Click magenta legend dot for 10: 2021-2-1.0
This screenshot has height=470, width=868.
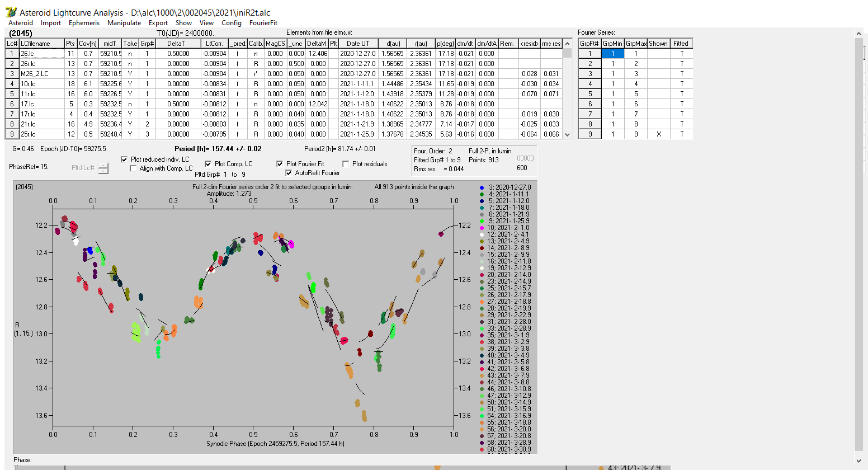pyautogui.click(x=482, y=228)
